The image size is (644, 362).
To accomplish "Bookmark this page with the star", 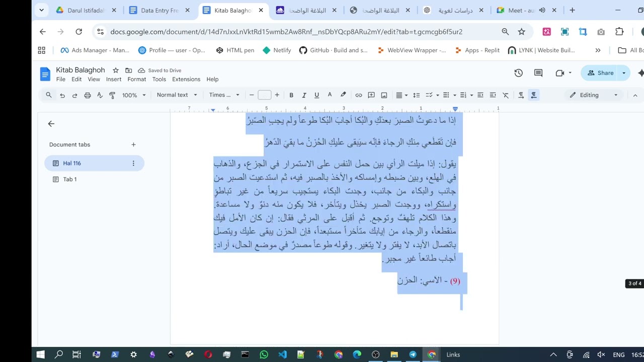I will [x=522, y=32].
